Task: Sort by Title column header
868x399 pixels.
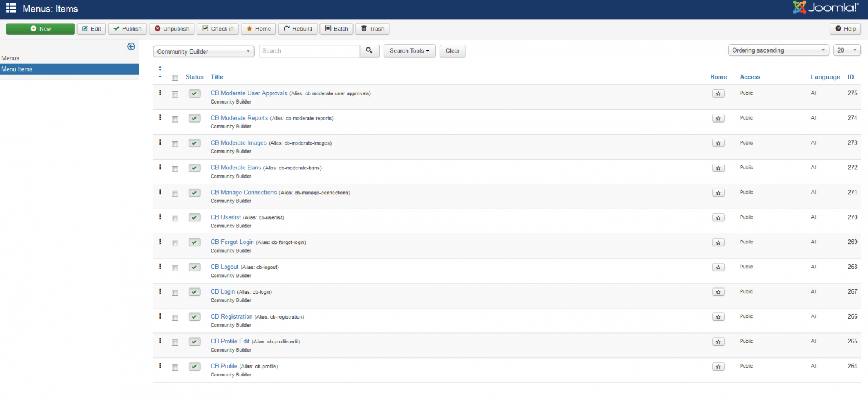Action: pyautogui.click(x=217, y=77)
